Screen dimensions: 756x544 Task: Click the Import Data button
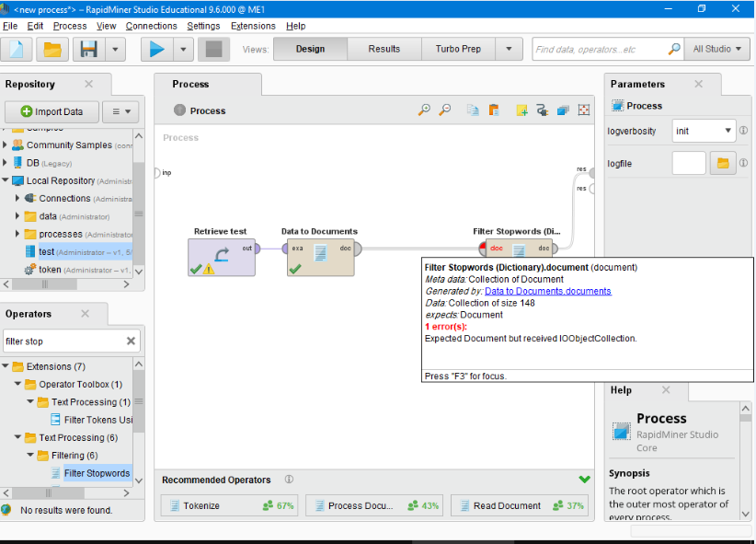coord(52,111)
